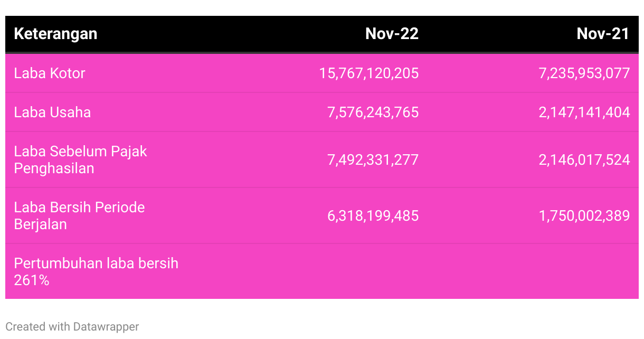Select value 15,767,120,205 in Nov-22

click(x=369, y=73)
